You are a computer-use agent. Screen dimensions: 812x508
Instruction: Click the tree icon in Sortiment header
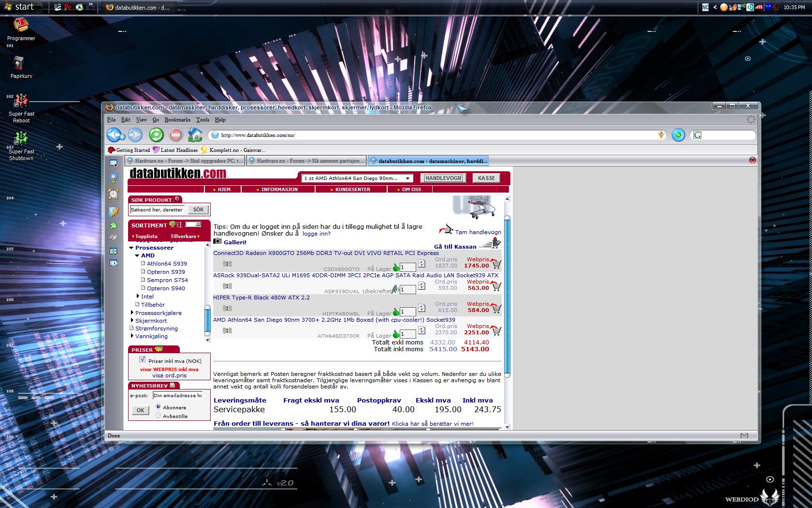point(172,224)
